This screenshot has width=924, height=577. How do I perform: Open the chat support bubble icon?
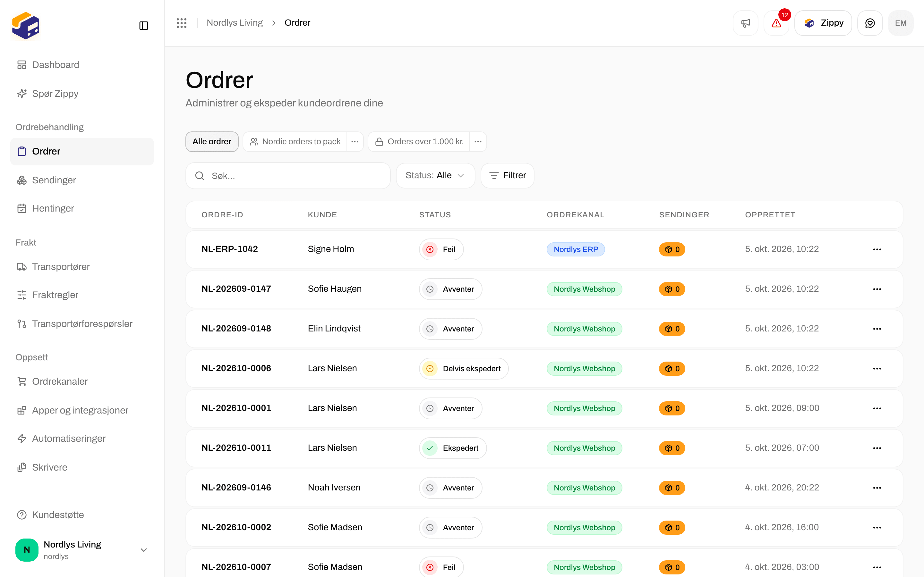(870, 23)
